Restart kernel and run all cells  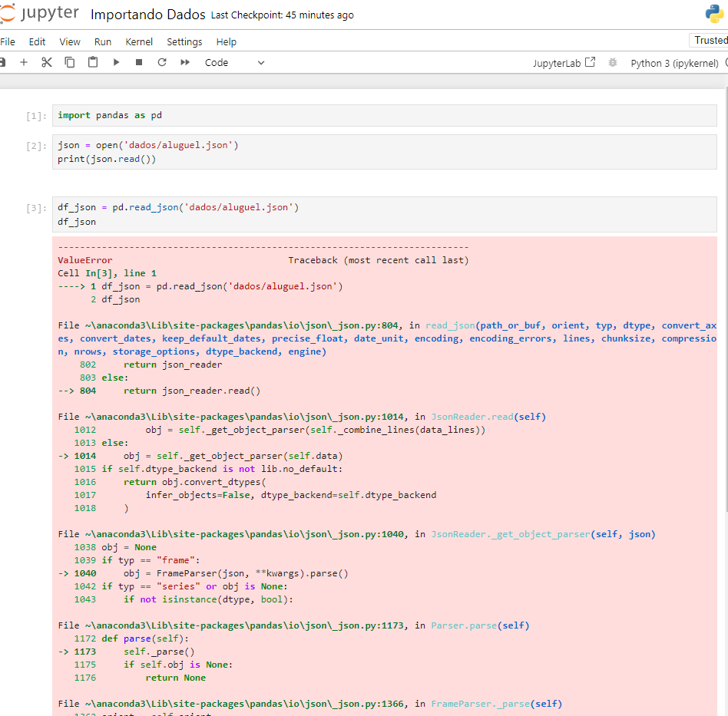point(185,63)
